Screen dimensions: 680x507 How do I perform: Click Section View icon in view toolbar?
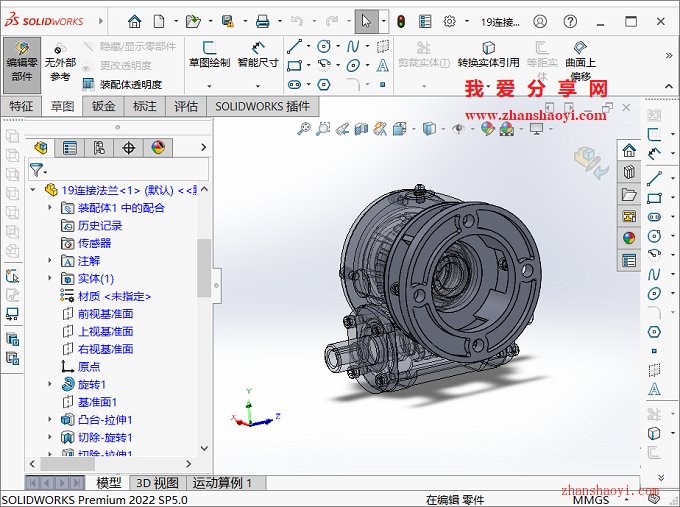pyautogui.click(x=361, y=129)
